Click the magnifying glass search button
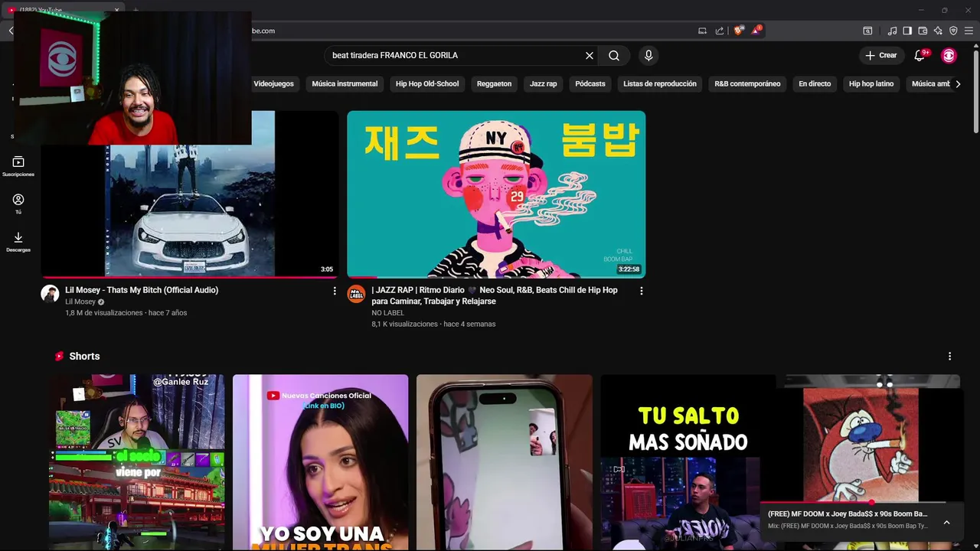Image resolution: width=980 pixels, height=551 pixels. (x=614, y=56)
